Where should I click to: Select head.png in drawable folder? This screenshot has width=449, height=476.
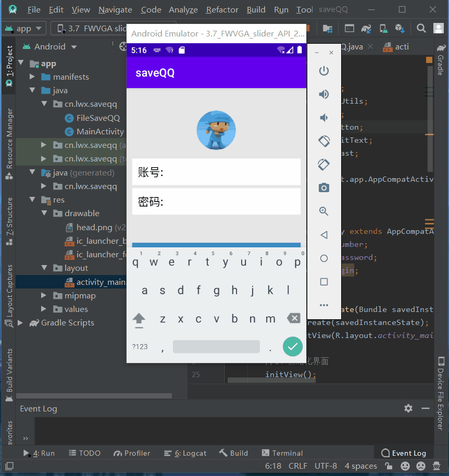pyautogui.click(x=95, y=227)
